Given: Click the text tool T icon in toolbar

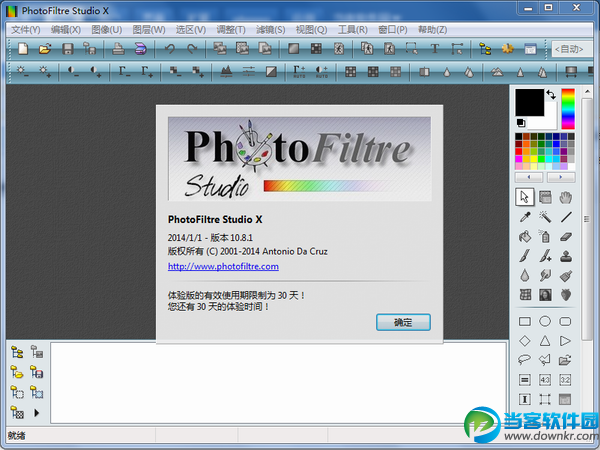Looking at the screenshot, I should [x=435, y=48].
